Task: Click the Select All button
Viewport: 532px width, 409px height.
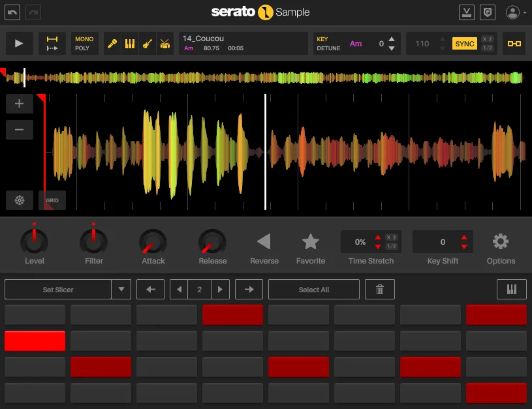Action: [x=314, y=290]
